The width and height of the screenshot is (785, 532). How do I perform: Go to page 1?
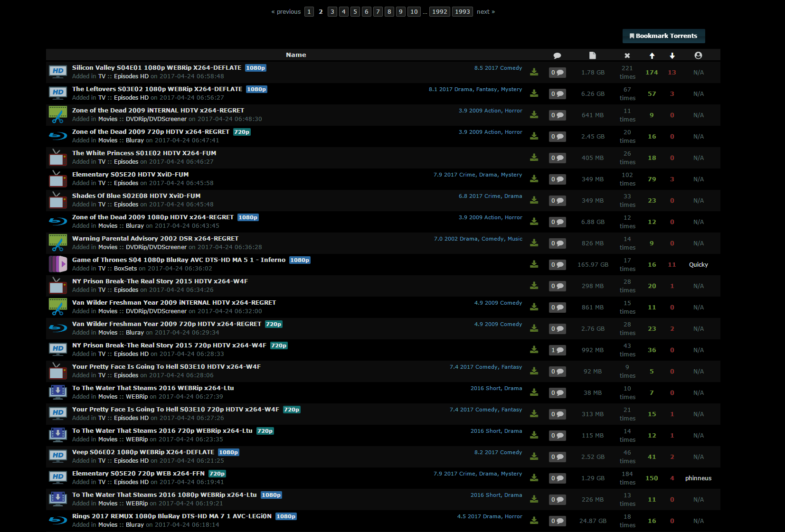309,12
